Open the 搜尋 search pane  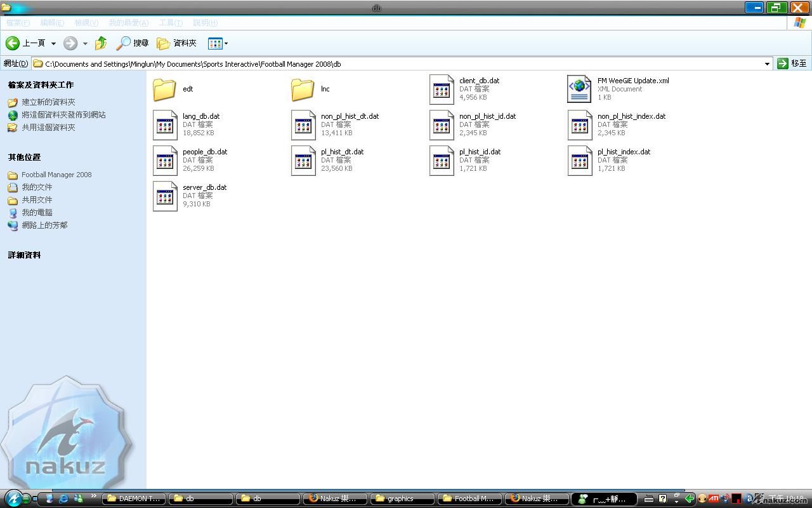[133, 43]
